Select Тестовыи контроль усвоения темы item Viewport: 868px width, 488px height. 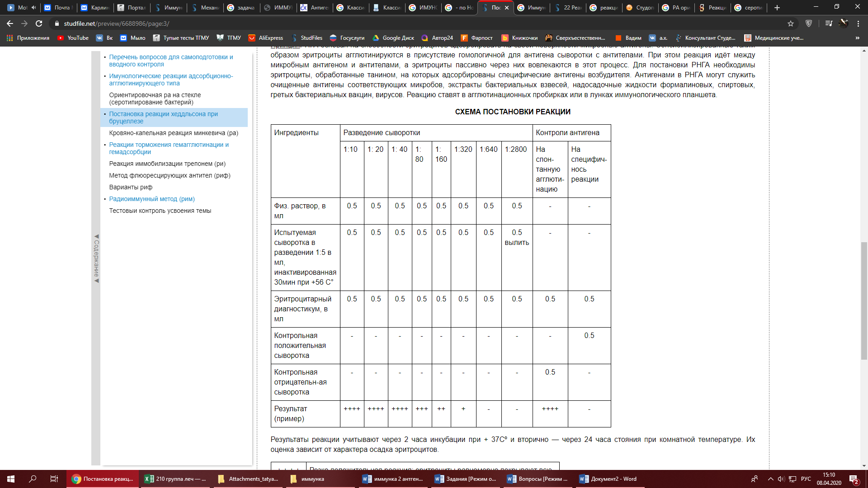[x=160, y=211]
